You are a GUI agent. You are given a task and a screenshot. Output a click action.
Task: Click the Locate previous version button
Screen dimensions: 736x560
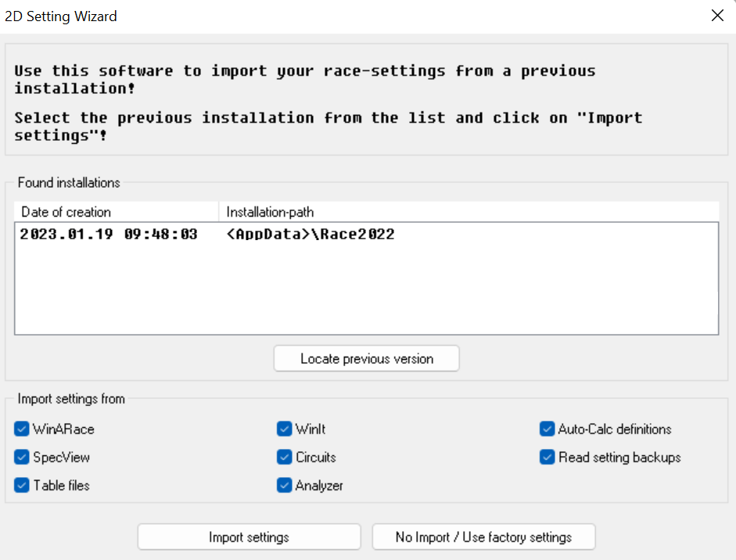point(366,359)
